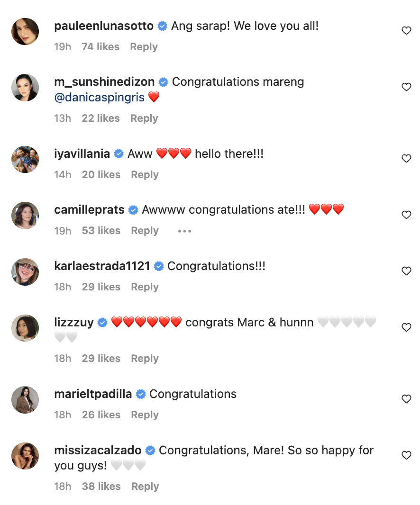This screenshot has height=505, width=420.
Task: Tap the heart icon next to lizzzuy's comment
Action: click(406, 327)
